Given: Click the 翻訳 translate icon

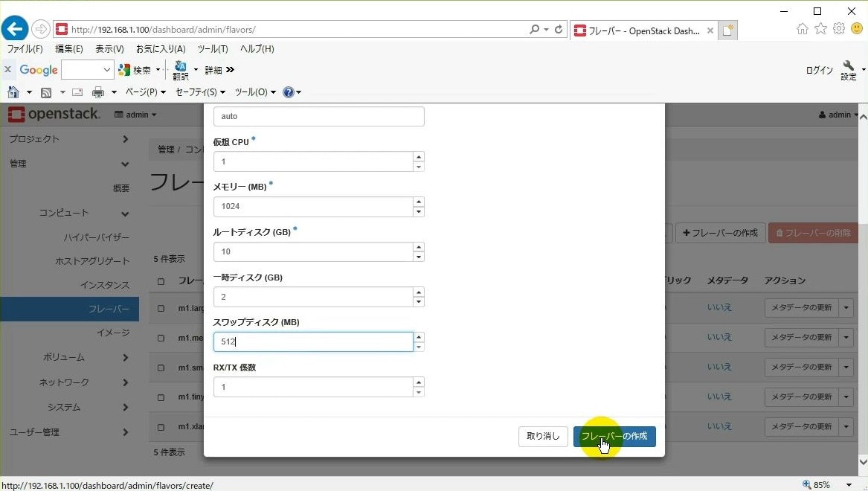Looking at the screenshot, I should click(x=181, y=70).
